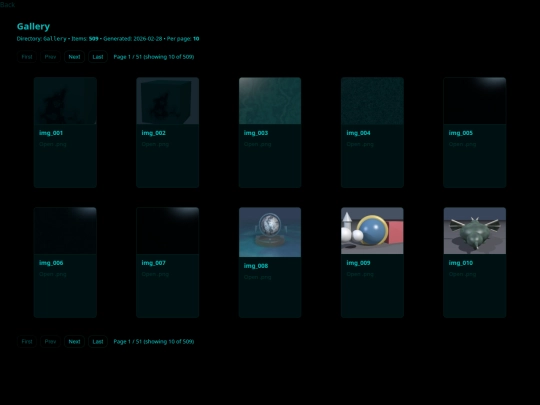Open the img_005 dark thumbnail
This screenshot has height=405, width=540.
pyautogui.click(x=475, y=101)
